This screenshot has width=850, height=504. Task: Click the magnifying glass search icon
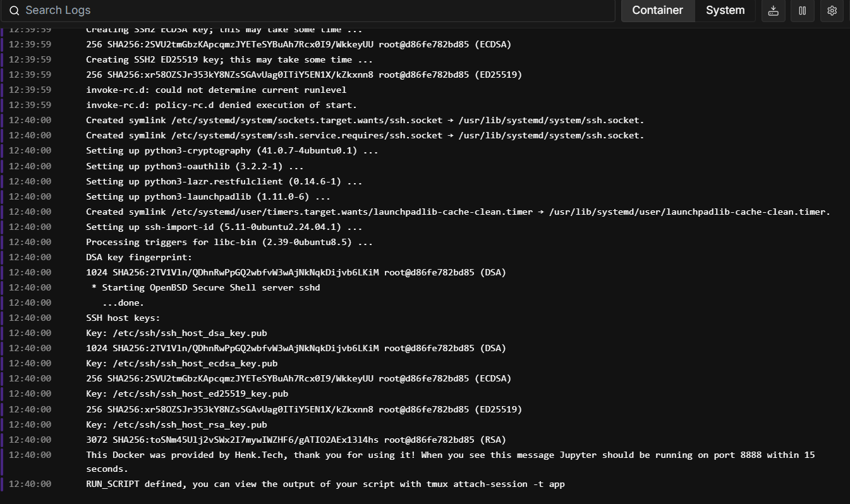(14, 11)
